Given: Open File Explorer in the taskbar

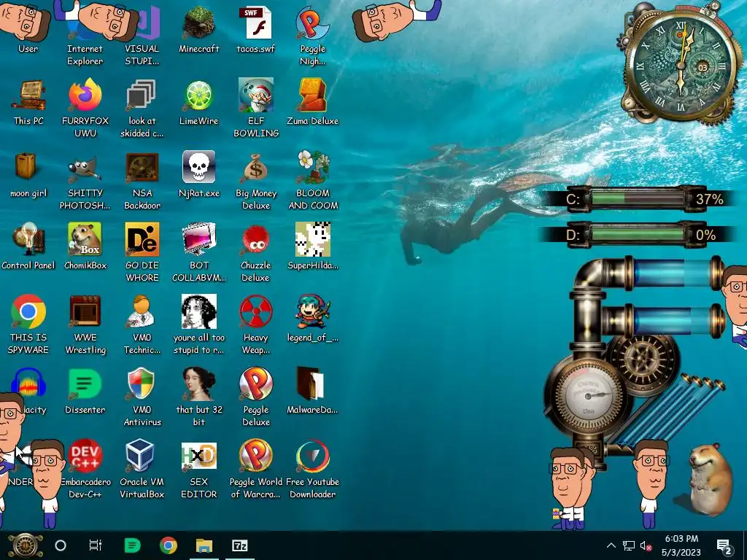Looking at the screenshot, I should click(204, 545).
